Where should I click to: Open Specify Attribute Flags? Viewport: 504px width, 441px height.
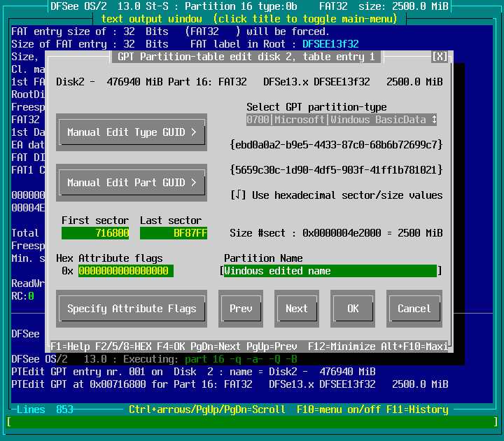pos(132,309)
